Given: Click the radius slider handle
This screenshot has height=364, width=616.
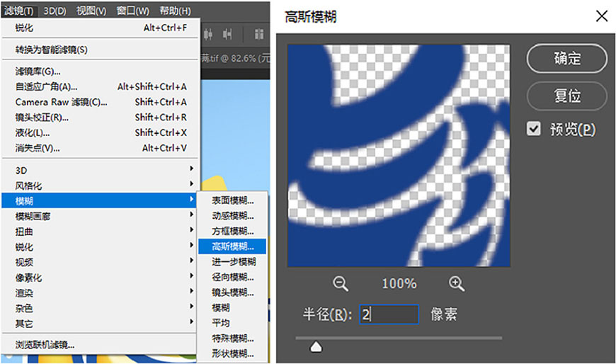Looking at the screenshot, I should pos(316,347).
